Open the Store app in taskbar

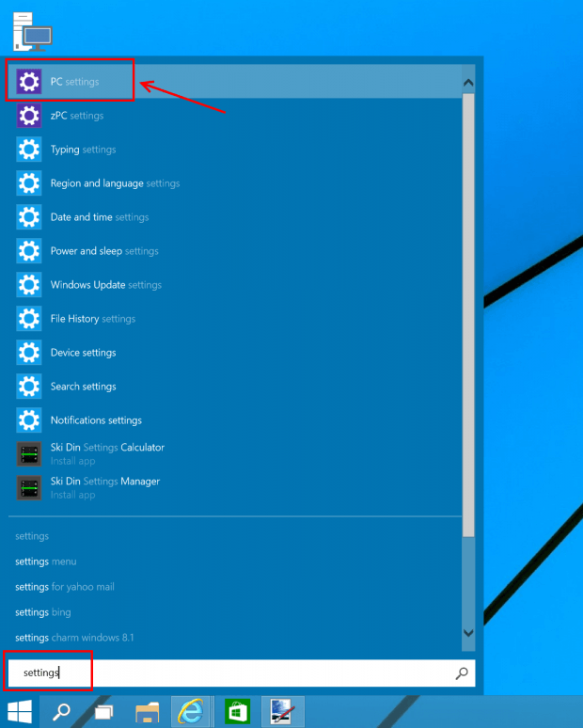[x=237, y=711]
